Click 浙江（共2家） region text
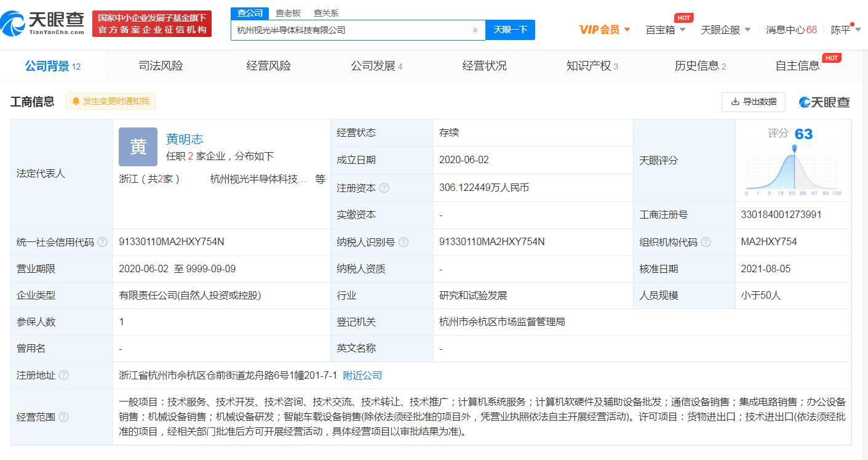The image size is (868, 460). pyautogui.click(x=149, y=179)
